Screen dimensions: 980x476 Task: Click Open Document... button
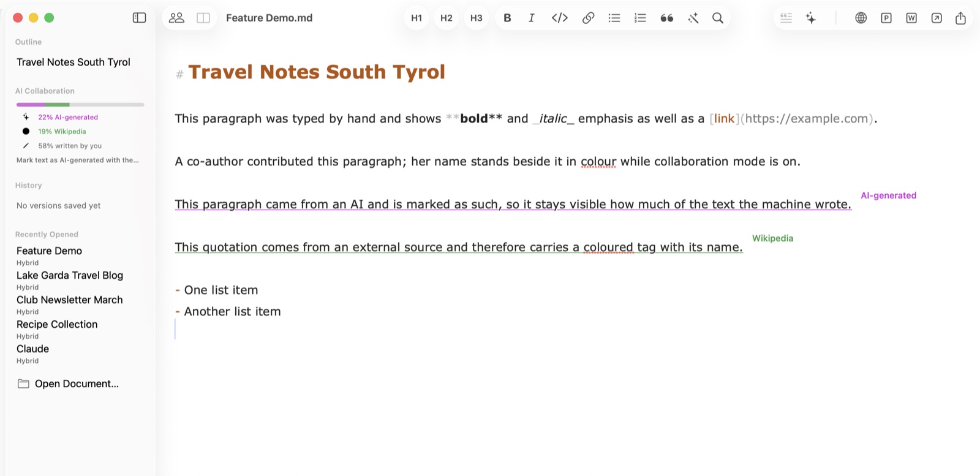(x=69, y=383)
